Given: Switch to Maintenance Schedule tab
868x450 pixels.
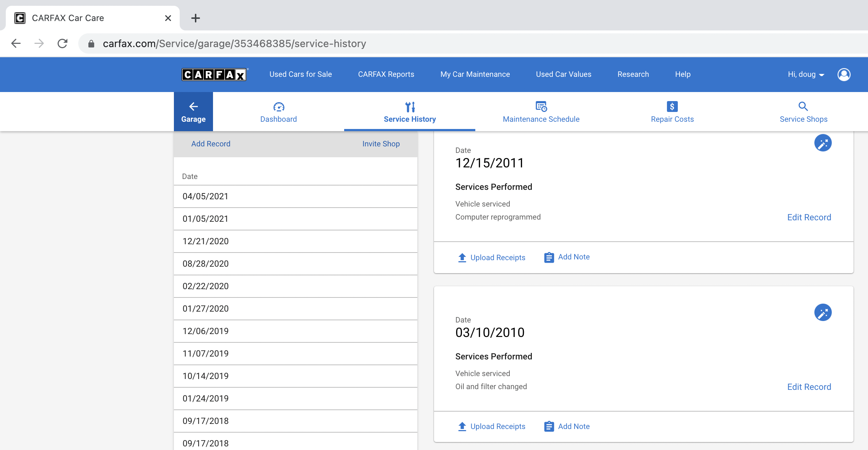Looking at the screenshot, I should pos(541,112).
